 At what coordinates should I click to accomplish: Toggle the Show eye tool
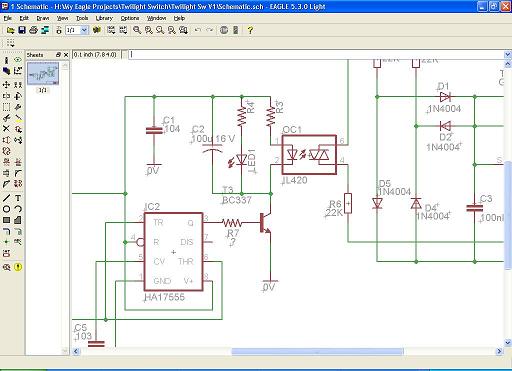pos(18,60)
